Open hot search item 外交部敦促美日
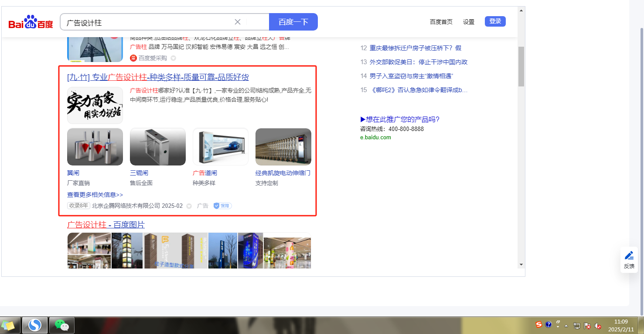The width and height of the screenshot is (644, 334). tap(419, 62)
